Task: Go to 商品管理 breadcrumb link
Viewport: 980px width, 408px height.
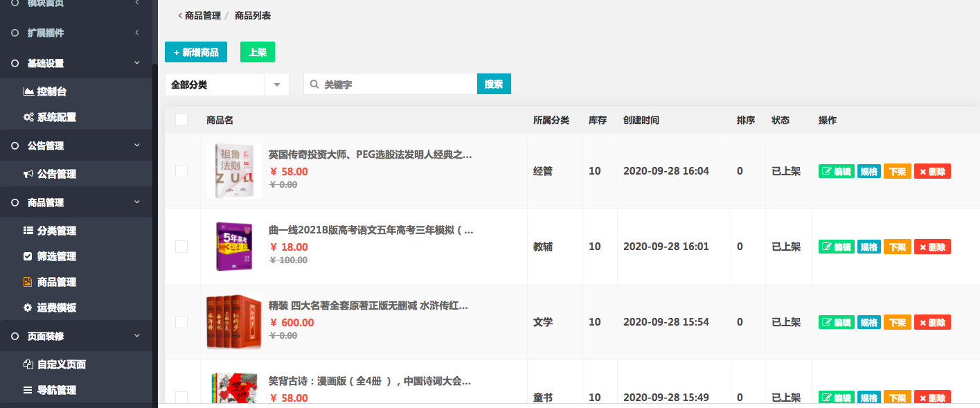Action: [x=203, y=15]
